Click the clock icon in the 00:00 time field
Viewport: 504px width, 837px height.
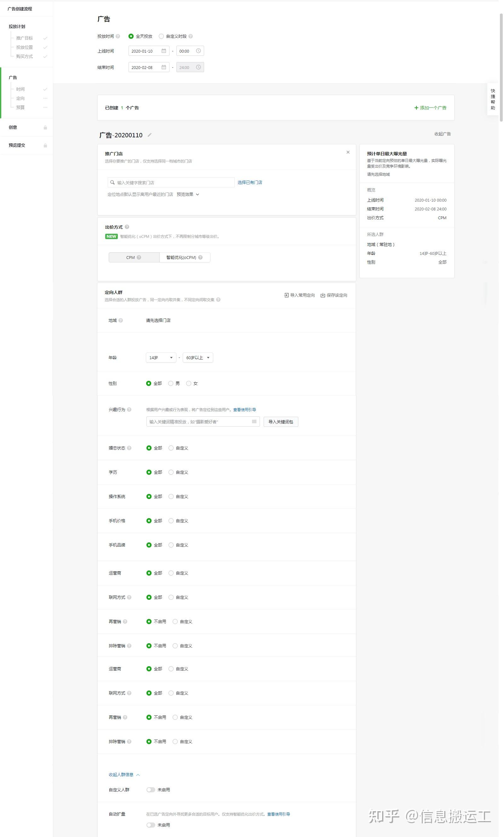[198, 51]
